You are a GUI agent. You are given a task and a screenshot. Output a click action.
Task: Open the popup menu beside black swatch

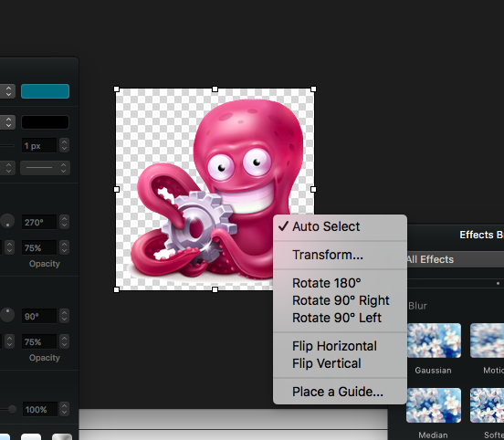click(7, 122)
